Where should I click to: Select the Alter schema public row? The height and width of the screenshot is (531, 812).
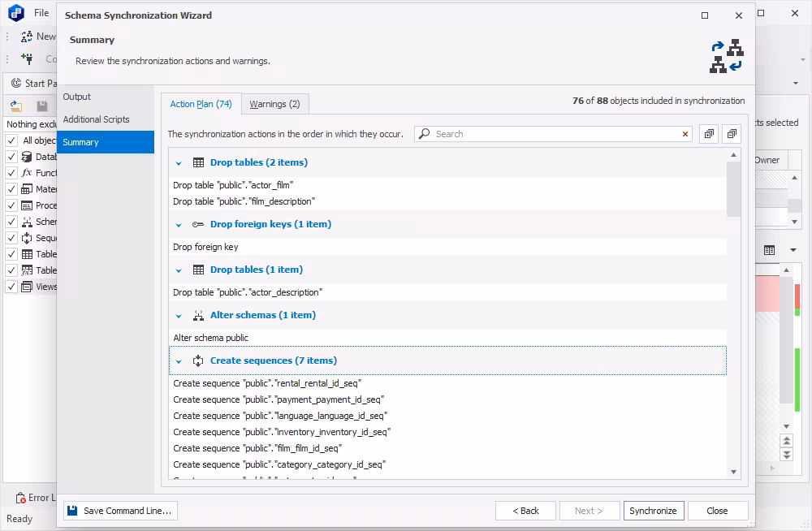click(x=447, y=338)
